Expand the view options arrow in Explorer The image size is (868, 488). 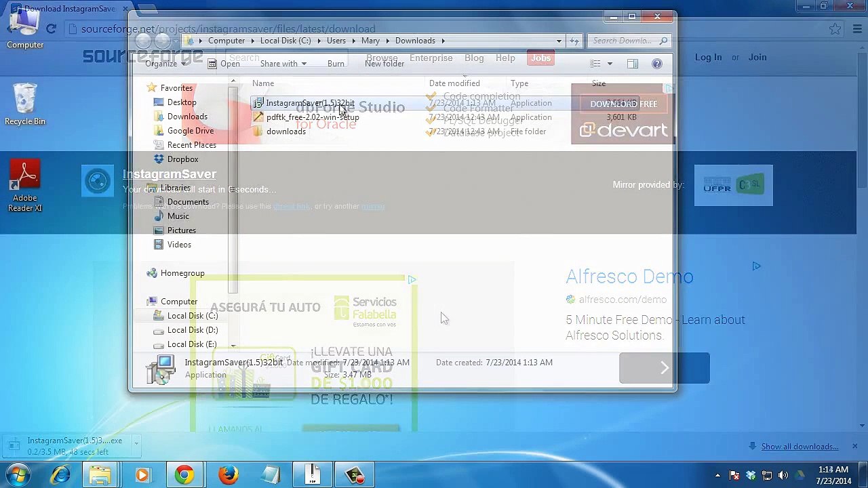point(610,64)
